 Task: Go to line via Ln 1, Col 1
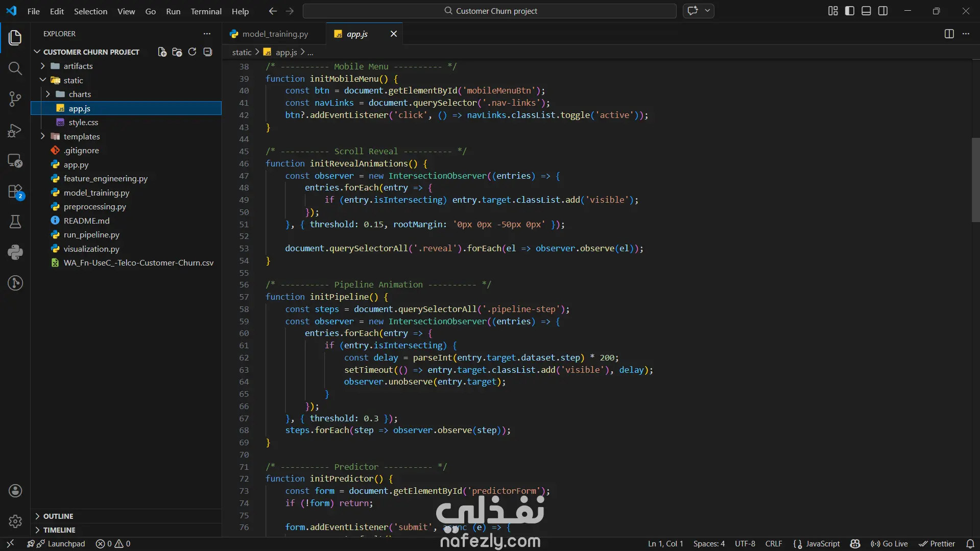coord(665,544)
